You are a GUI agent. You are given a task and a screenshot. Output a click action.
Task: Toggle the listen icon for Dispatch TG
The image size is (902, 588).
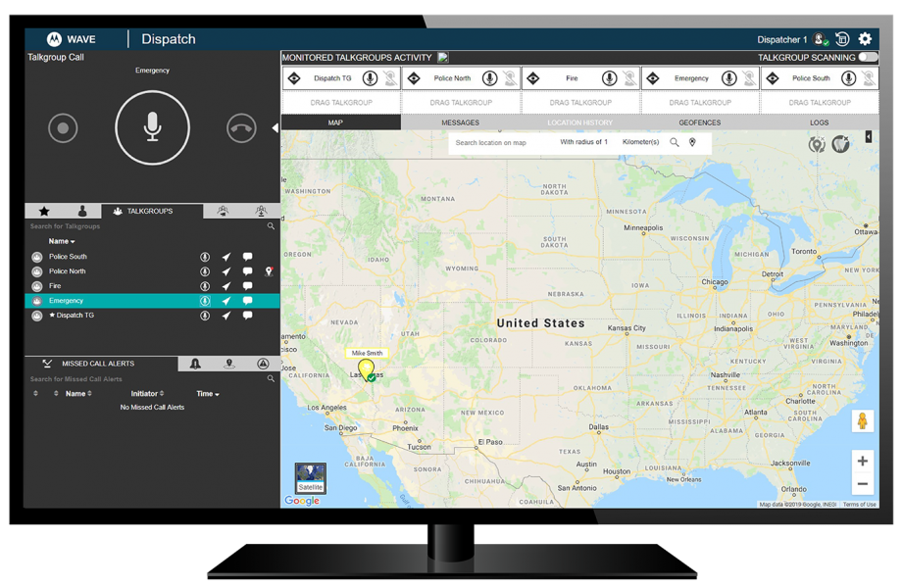click(x=204, y=316)
